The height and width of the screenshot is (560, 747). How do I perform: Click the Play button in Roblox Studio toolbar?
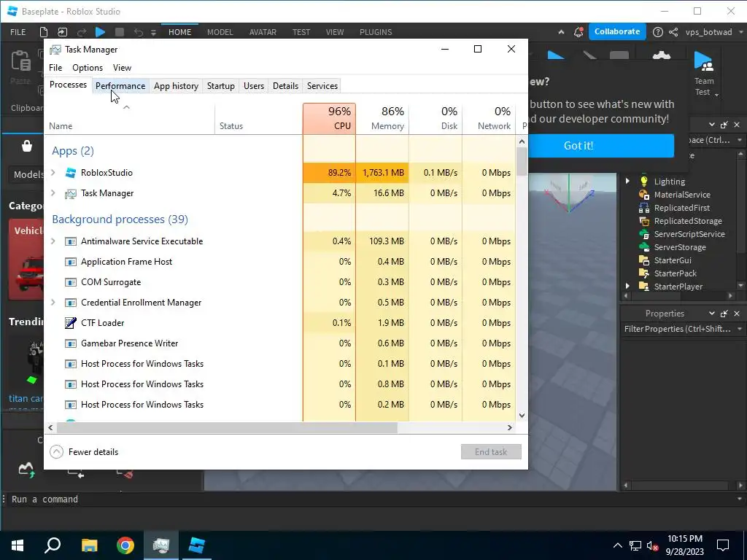100,32
